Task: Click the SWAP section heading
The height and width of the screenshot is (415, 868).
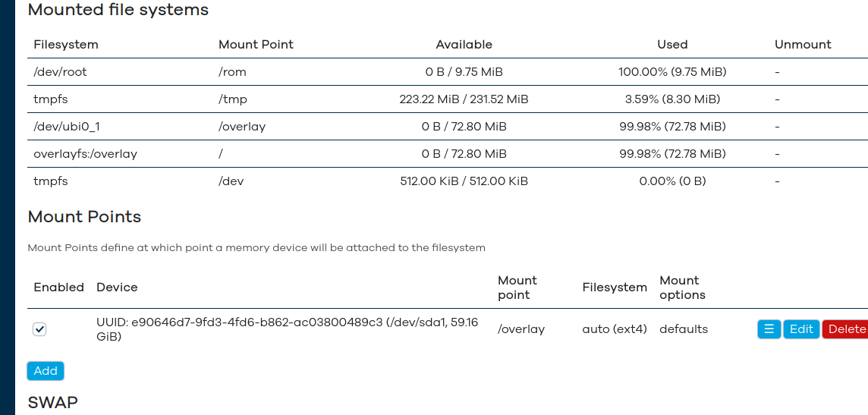Action: point(52,402)
